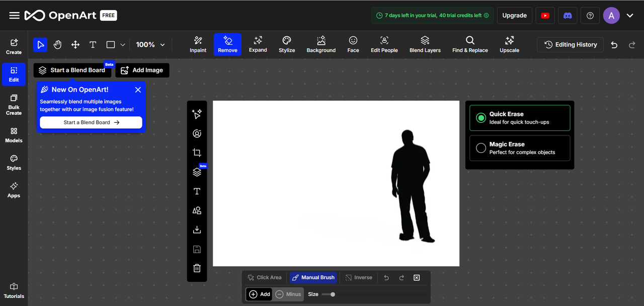Click the trash delete icon

coord(197,268)
